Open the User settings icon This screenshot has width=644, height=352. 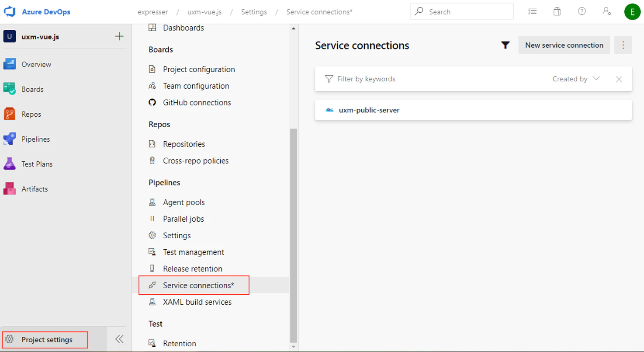click(607, 11)
